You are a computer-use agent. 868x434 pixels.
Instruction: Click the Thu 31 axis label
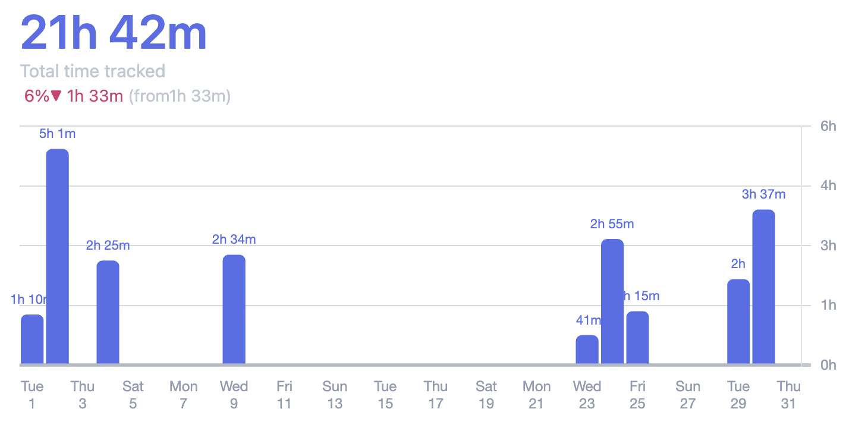[x=788, y=395]
